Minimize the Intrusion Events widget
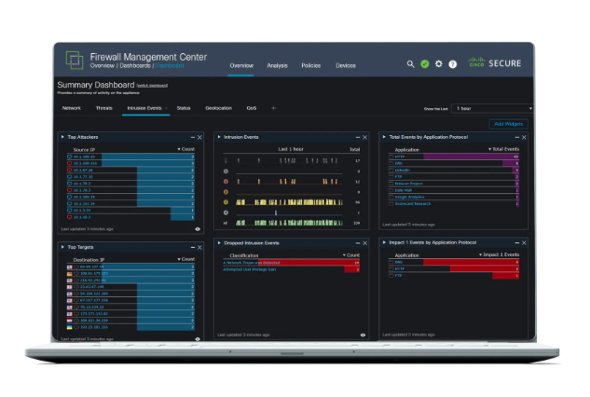 pos(357,137)
